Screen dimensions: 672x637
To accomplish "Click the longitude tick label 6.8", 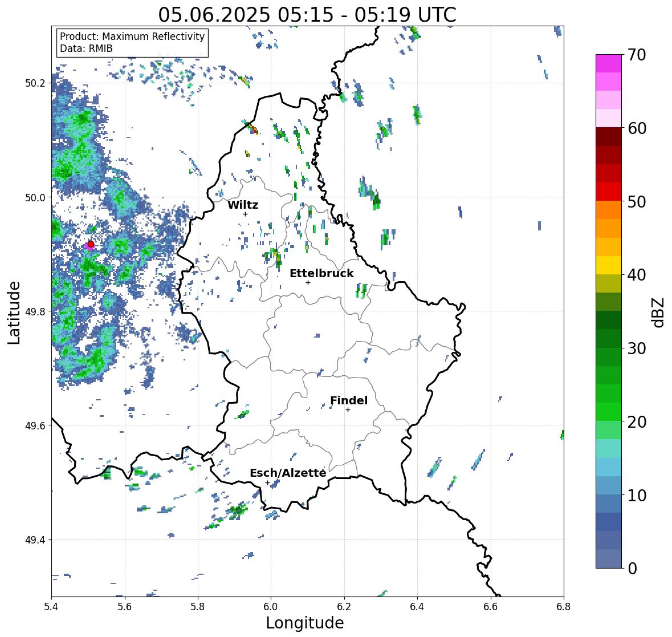I will point(564,606).
